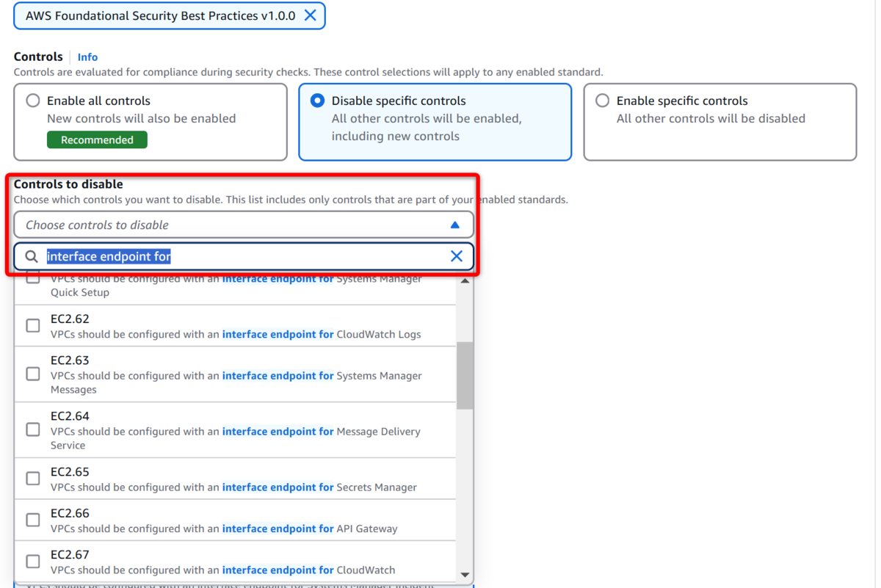Open the Controls Info link
Viewport: 881px width, 588px height.
87,57
